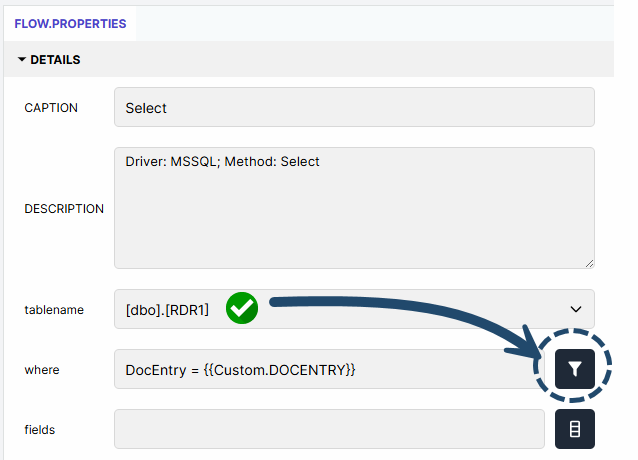
Task: Click the CAPTION label
Action: [51, 108]
